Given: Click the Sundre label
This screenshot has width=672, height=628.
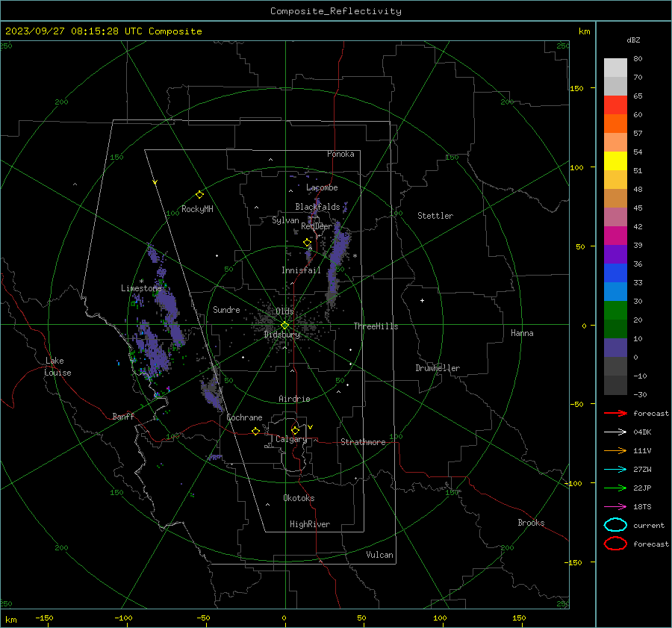Looking at the screenshot, I should (226, 309).
